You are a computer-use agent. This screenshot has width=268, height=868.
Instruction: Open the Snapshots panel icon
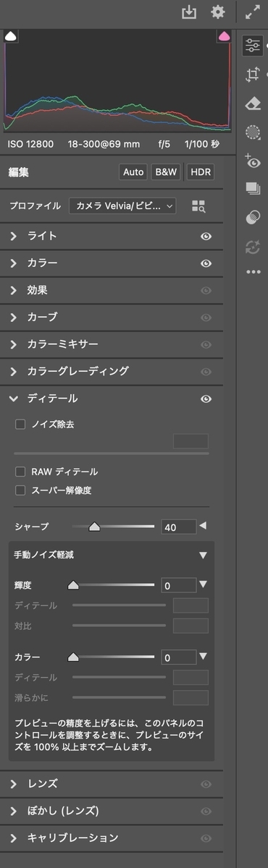253,189
